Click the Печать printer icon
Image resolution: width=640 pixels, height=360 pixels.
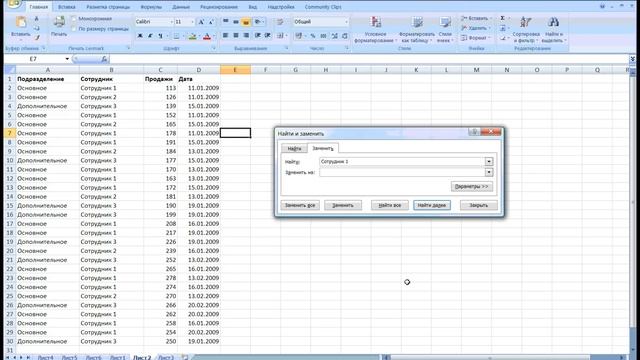point(59,22)
